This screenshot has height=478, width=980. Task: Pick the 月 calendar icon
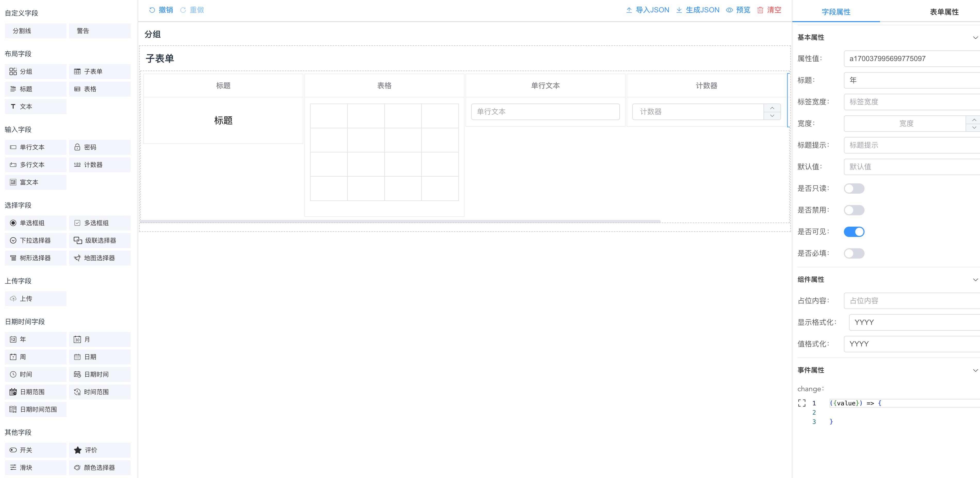tap(77, 339)
